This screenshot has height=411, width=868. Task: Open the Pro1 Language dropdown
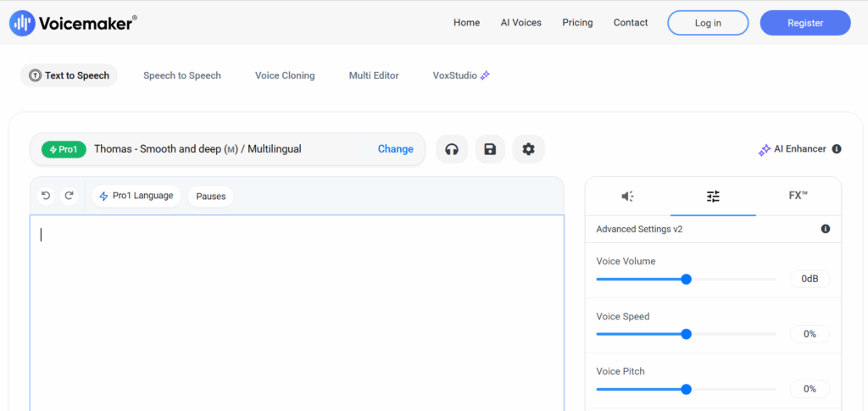click(136, 196)
